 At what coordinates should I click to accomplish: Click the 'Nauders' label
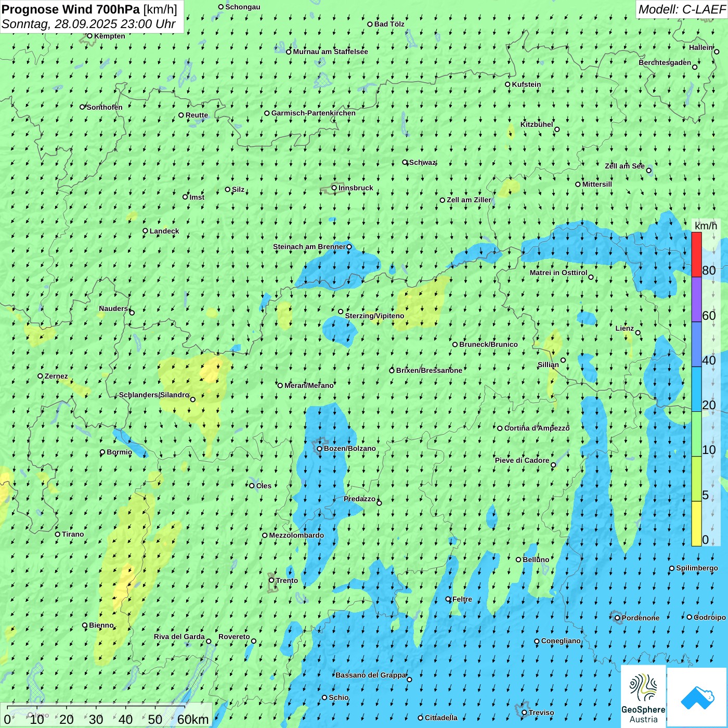coord(113,308)
